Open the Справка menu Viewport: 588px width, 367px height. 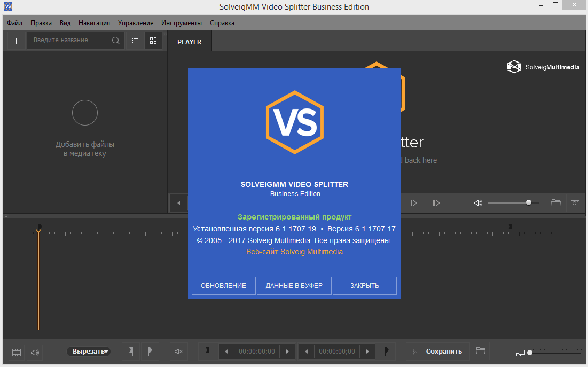[222, 23]
